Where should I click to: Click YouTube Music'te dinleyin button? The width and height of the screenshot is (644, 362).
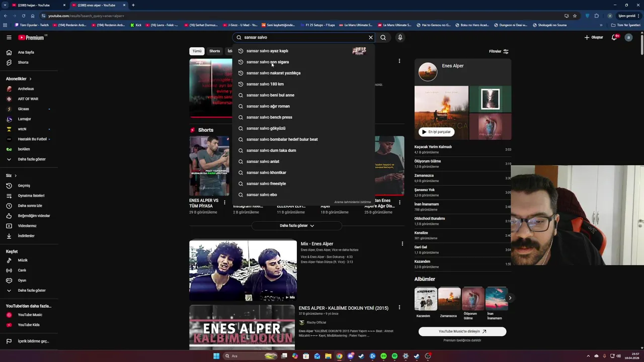point(462,331)
